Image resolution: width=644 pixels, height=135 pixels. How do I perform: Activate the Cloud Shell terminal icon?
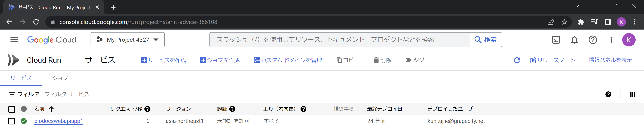(x=556, y=40)
